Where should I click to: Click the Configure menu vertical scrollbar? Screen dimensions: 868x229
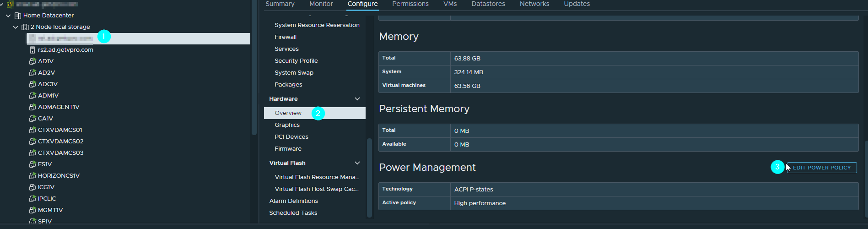tap(369, 178)
